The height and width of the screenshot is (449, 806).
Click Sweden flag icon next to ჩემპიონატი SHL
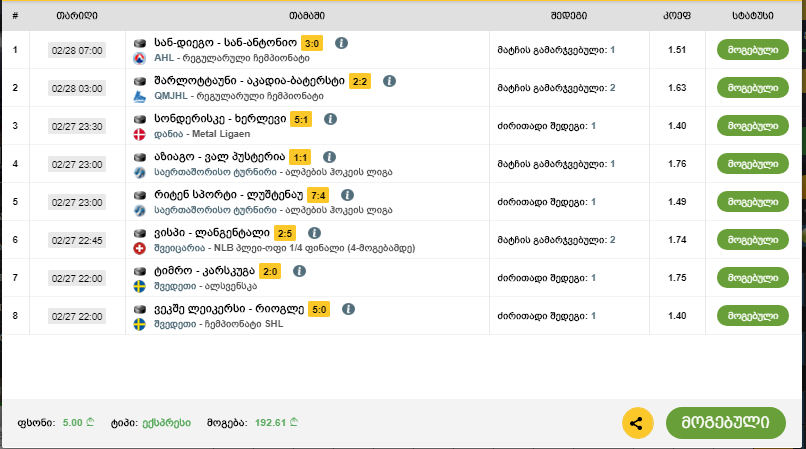[139, 325]
